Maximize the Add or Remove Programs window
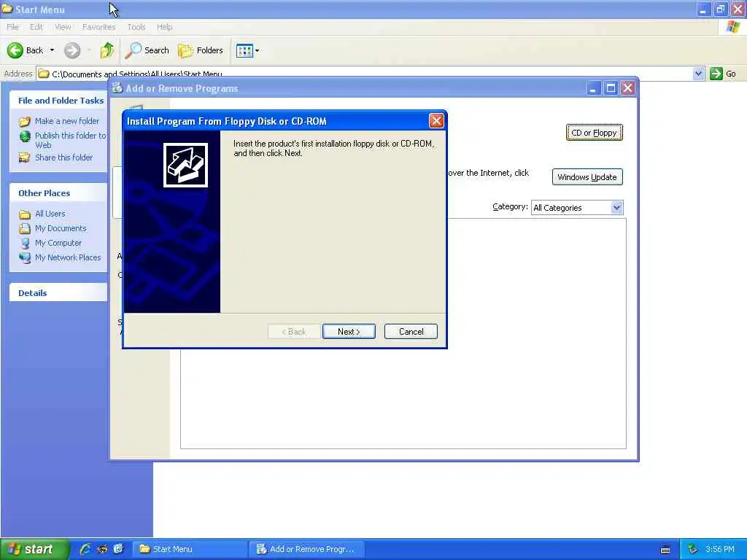747x560 pixels. (611, 88)
